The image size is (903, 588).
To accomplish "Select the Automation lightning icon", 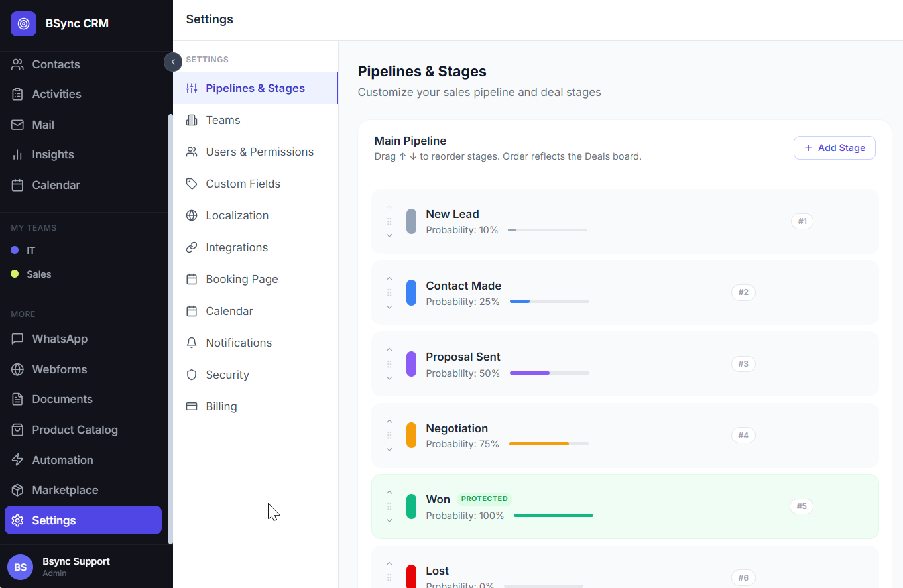I will [18, 460].
